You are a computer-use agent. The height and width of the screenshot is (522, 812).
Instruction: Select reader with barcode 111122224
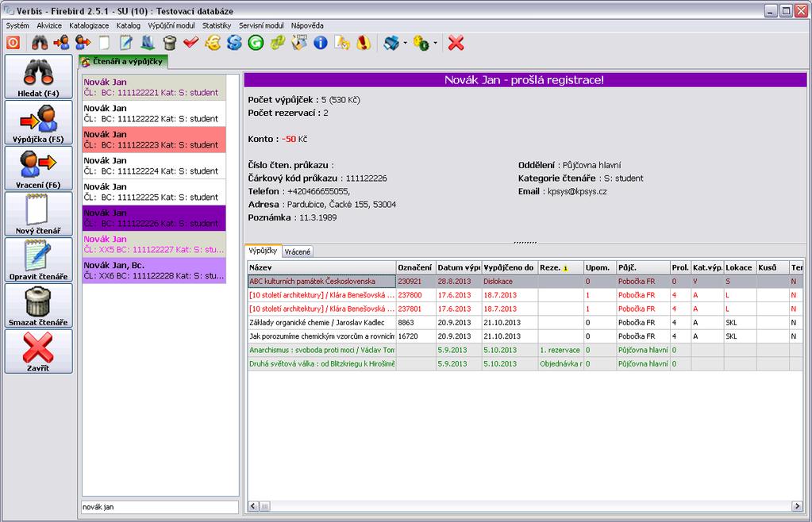[x=154, y=166]
